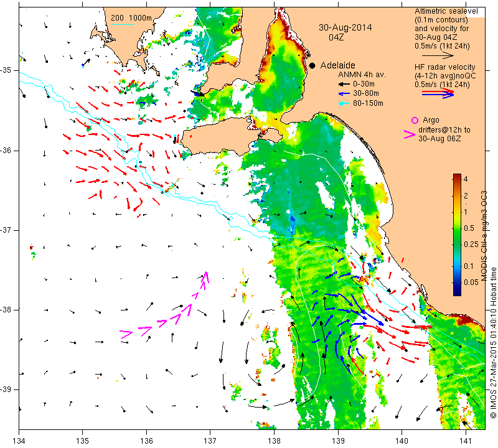
Task: Click the colorbar tick label 0.1
Action: tap(469, 266)
